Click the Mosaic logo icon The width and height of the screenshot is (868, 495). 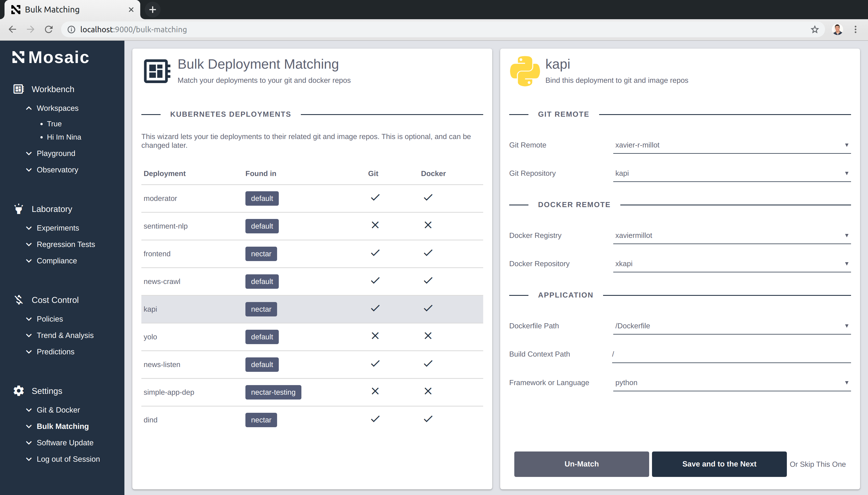18,57
